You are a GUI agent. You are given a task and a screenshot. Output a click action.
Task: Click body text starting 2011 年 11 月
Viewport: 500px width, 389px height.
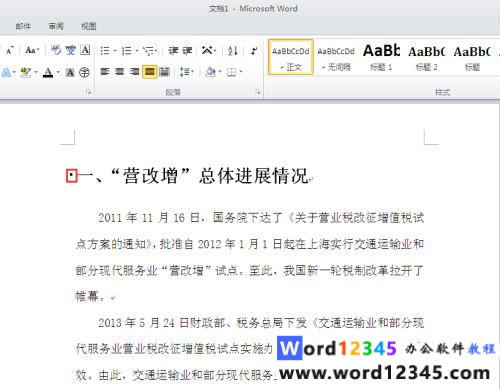(261, 218)
